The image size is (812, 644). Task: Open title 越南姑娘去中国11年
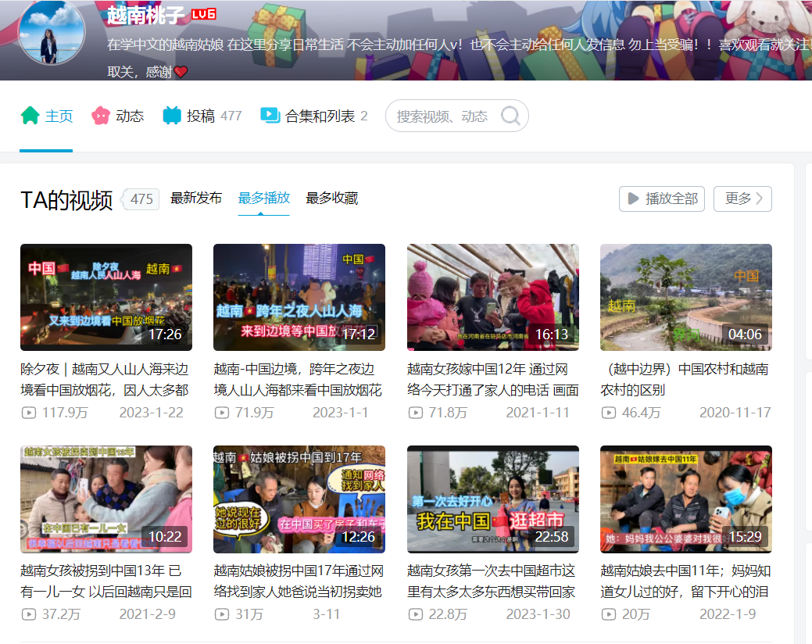[685, 581]
